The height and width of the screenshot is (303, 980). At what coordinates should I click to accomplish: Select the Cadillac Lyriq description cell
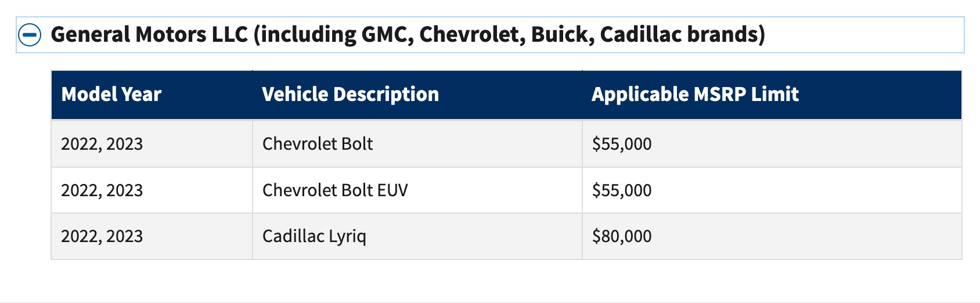tap(314, 236)
